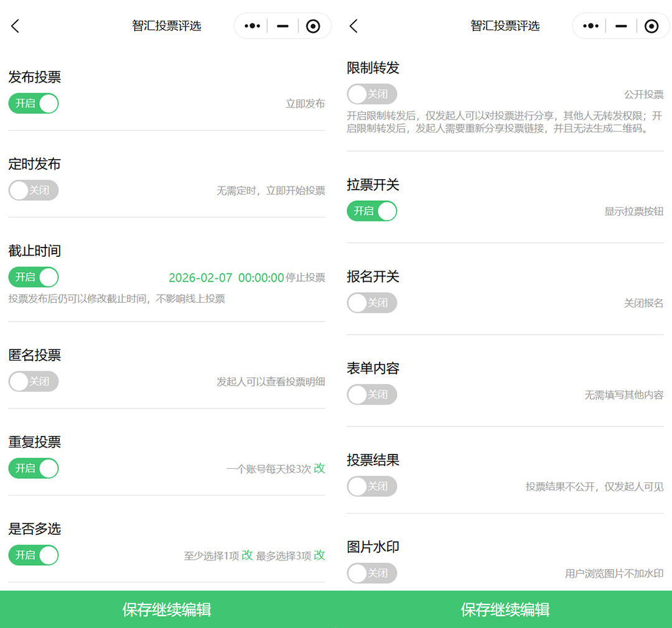Click 改 after 至少选择1项
This screenshot has width=672, height=628.
pos(247,555)
